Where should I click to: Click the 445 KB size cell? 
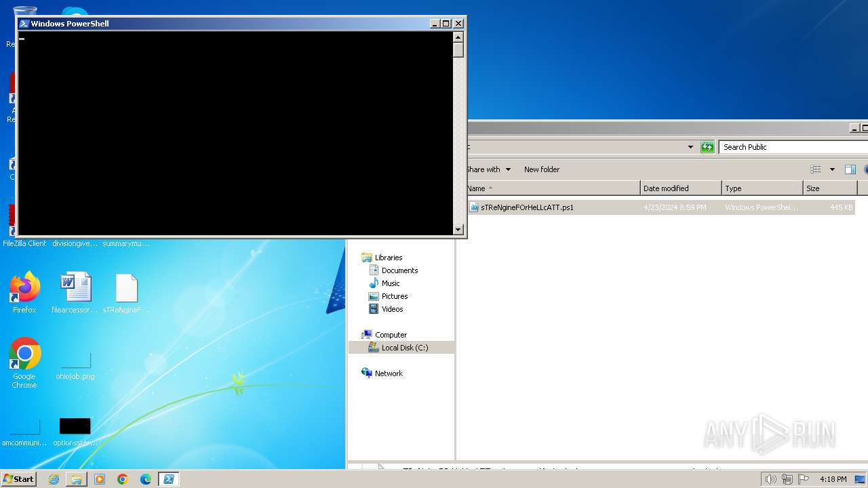click(x=841, y=207)
